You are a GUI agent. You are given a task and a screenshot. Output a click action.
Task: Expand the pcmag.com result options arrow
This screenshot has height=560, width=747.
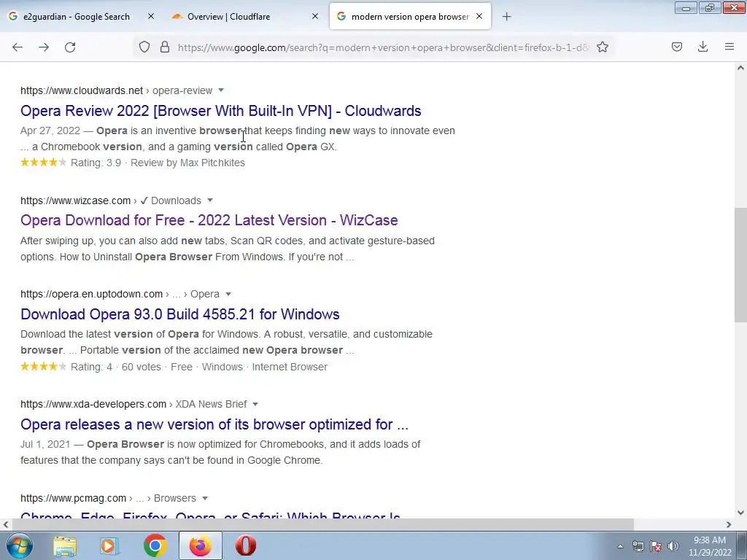pos(205,498)
